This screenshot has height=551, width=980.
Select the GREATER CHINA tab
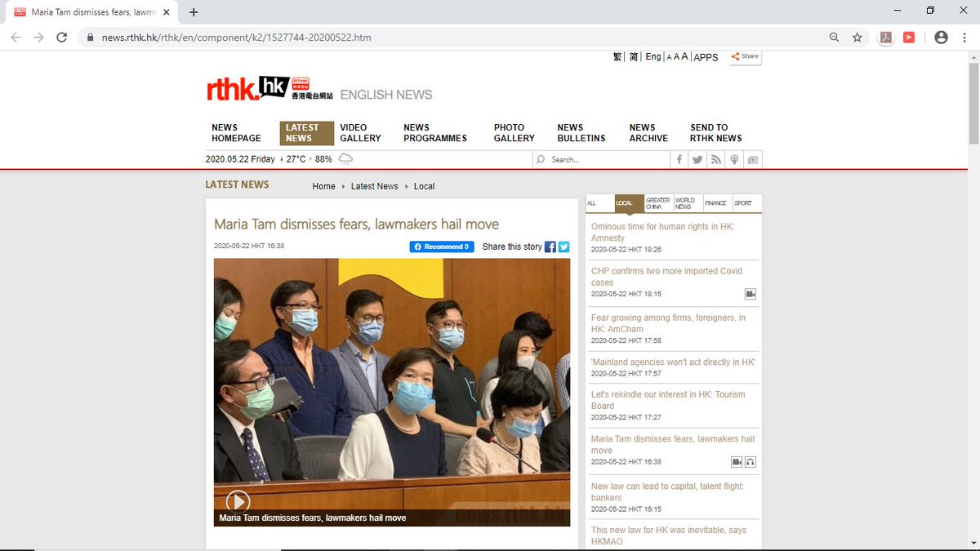click(x=658, y=203)
